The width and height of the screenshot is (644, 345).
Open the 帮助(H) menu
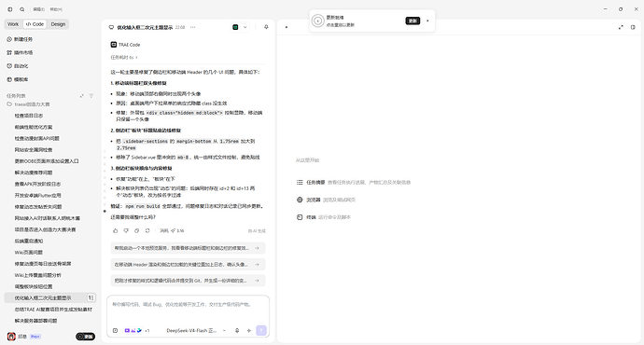(56, 9)
